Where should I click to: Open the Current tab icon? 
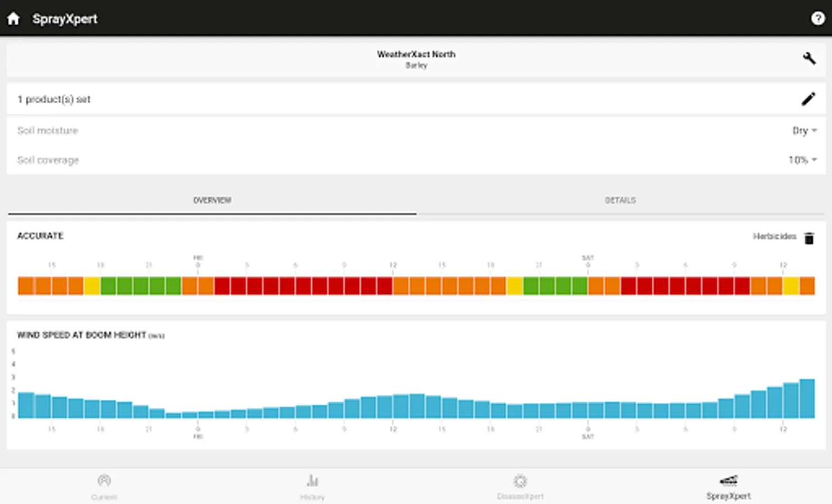coord(104,480)
